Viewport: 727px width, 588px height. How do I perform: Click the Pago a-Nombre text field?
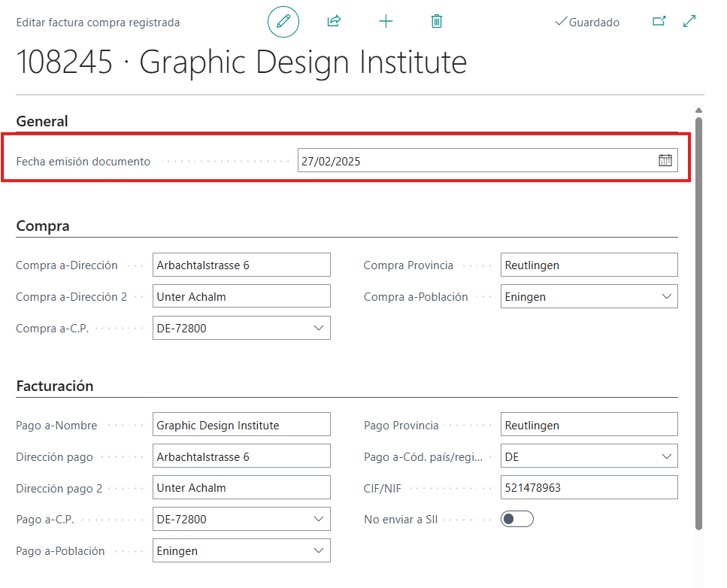241,425
